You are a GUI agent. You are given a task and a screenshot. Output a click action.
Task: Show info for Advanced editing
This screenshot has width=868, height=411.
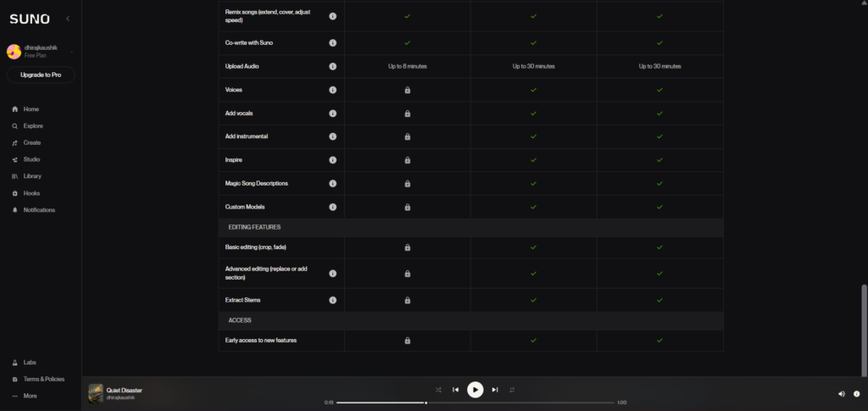(x=332, y=273)
